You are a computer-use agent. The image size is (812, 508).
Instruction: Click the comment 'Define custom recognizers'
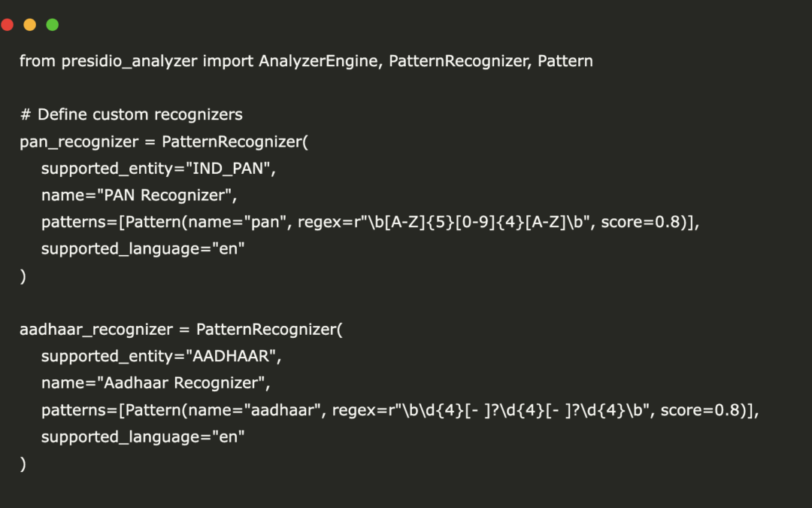[140, 115]
